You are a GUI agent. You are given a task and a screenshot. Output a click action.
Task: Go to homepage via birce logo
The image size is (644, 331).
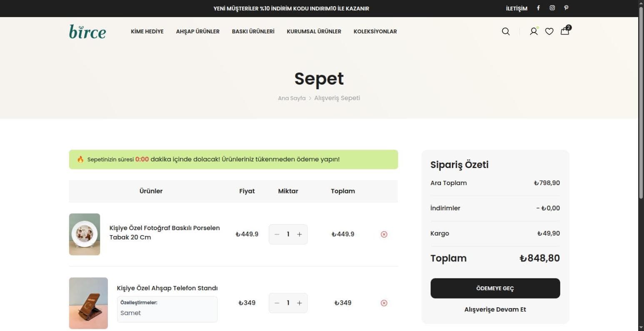(87, 32)
